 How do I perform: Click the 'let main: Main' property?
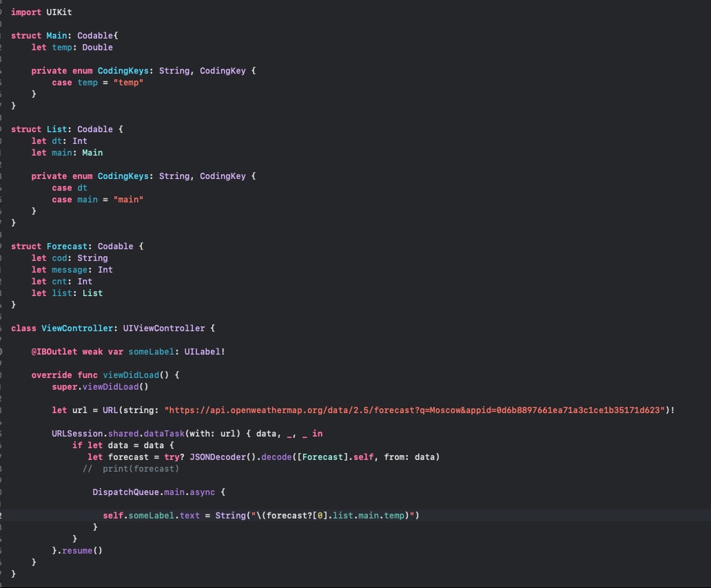(x=67, y=153)
